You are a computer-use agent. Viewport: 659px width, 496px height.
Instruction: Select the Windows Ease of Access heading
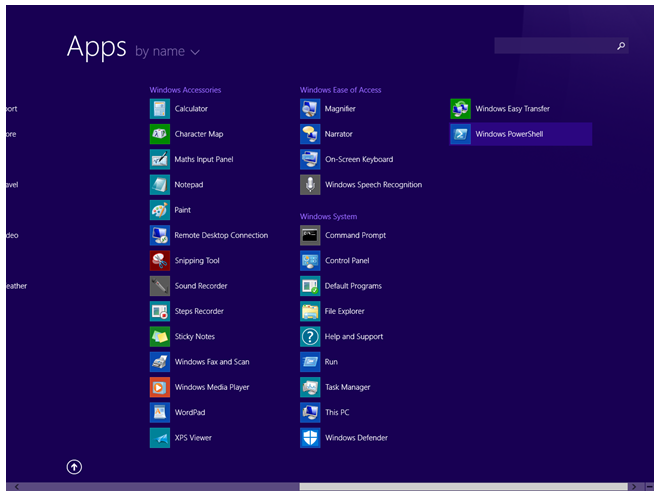click(x=340, y=90)
